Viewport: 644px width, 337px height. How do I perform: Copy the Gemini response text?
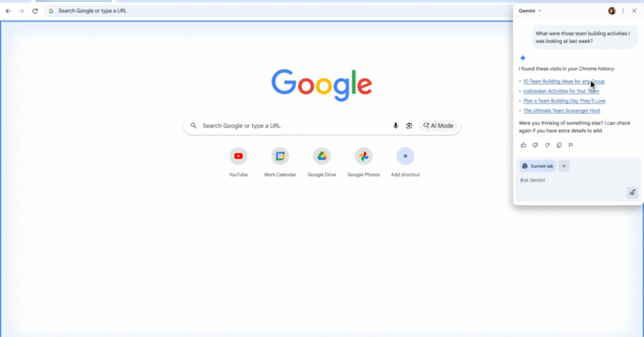[x=559, y=145]
